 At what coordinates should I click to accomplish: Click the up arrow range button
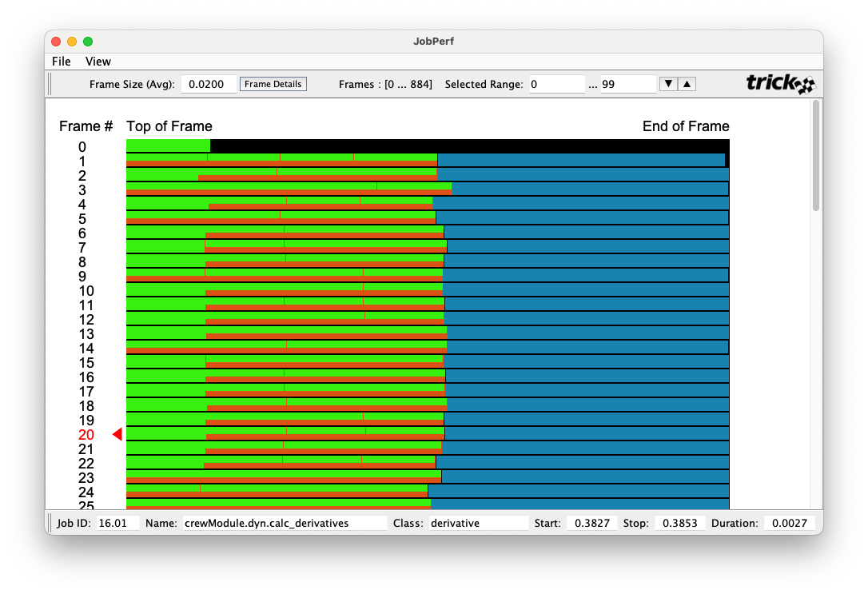coord(687,84)
